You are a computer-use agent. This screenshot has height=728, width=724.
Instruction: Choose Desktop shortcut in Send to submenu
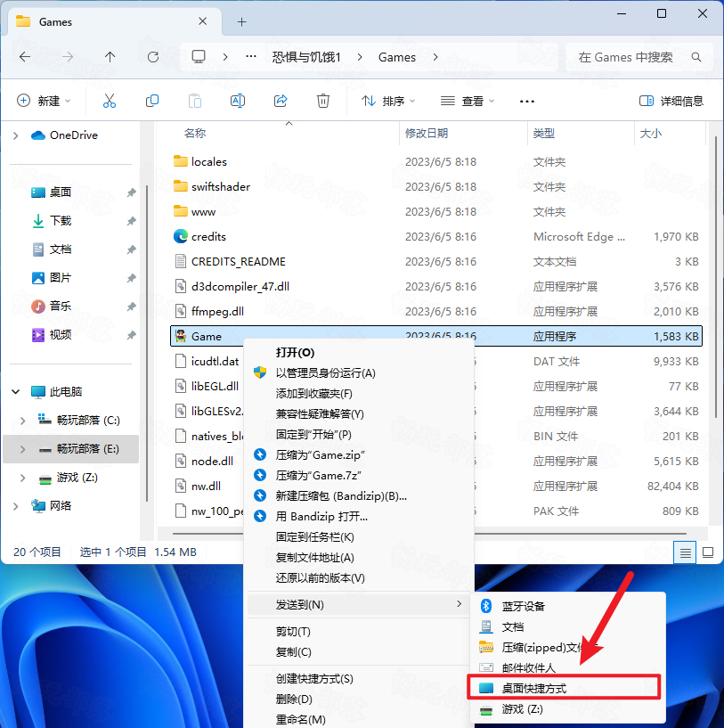tap(564, 688)
